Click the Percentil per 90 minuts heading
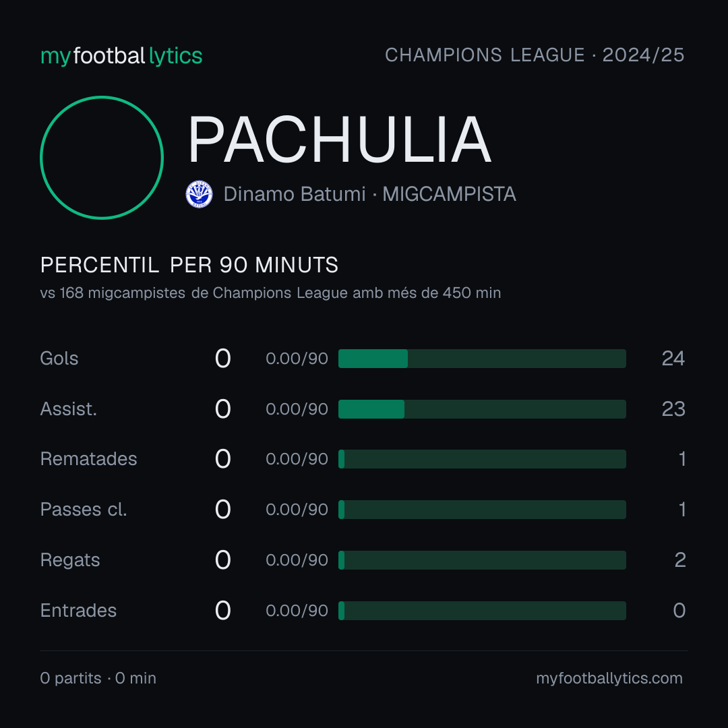Viewport: 728px width, 728px height. click(x=189, y=265)
